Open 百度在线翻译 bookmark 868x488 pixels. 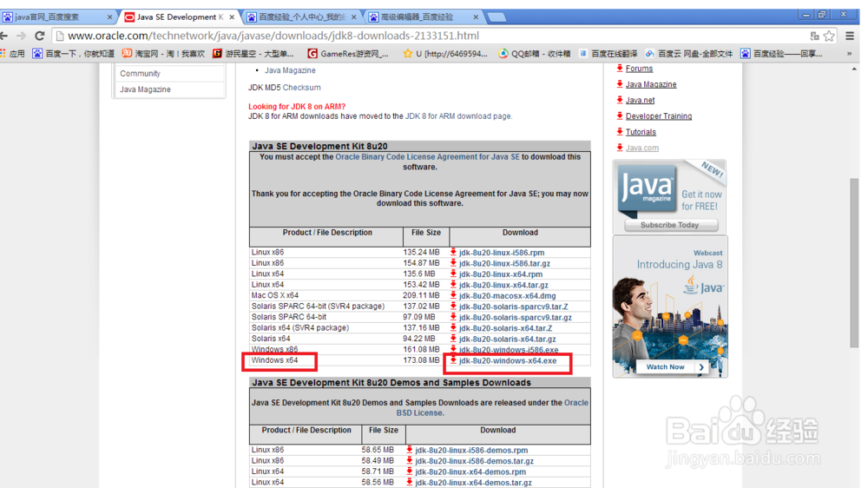[608, 54]
